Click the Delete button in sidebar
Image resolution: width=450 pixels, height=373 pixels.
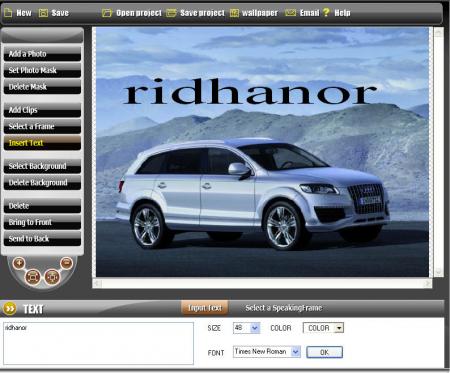[42, 206]
